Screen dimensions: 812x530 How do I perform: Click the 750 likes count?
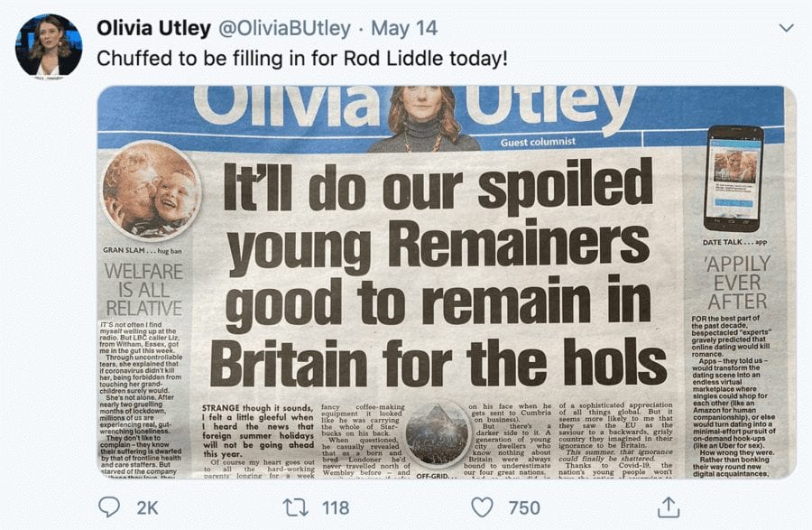click(x=524, y=508)
